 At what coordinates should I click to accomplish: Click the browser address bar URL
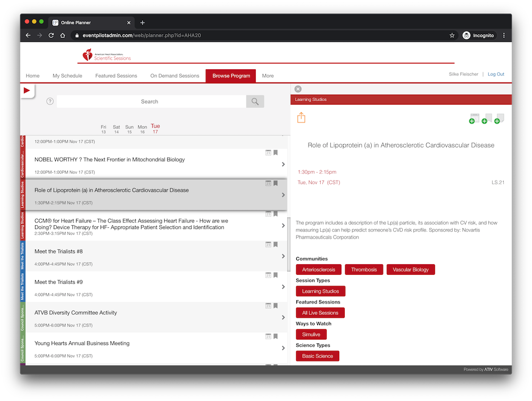point(142,35)
